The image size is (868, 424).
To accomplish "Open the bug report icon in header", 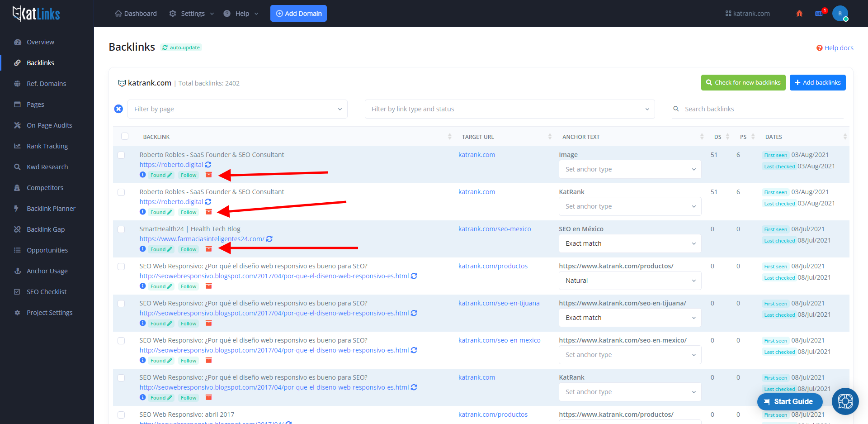I will (799, 14).
